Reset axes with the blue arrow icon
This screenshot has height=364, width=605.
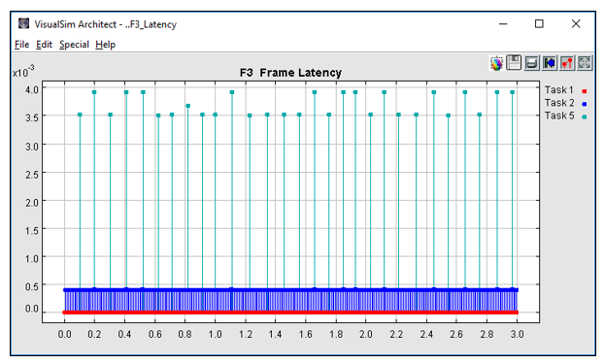pyautogui.click(x=550, y=63)
